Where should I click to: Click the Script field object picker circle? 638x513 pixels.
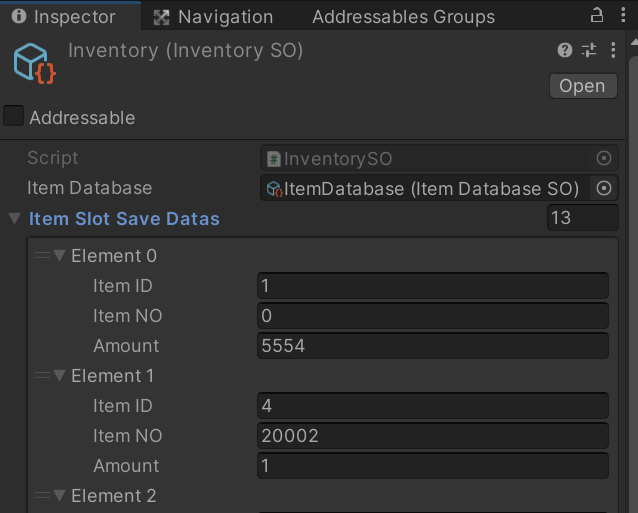[604, 158]
